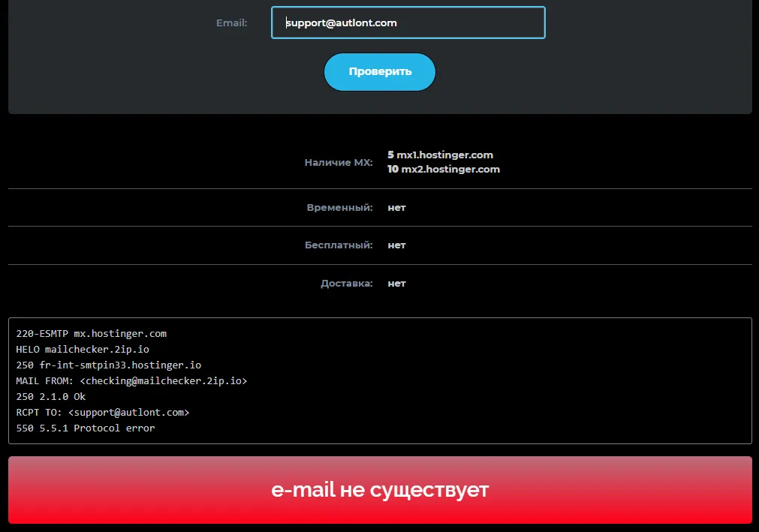Click the Наличие MX label
Screen dimensions: 759x532
[339, 163]
